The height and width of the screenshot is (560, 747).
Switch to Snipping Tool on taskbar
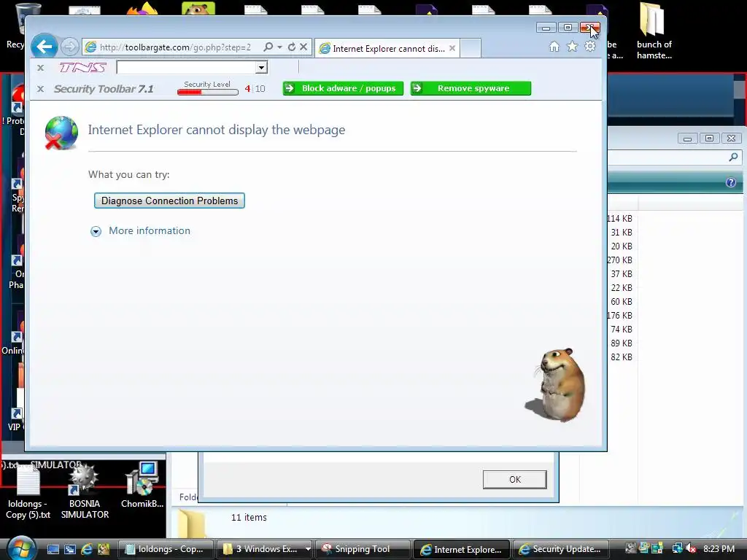point(363,549)
